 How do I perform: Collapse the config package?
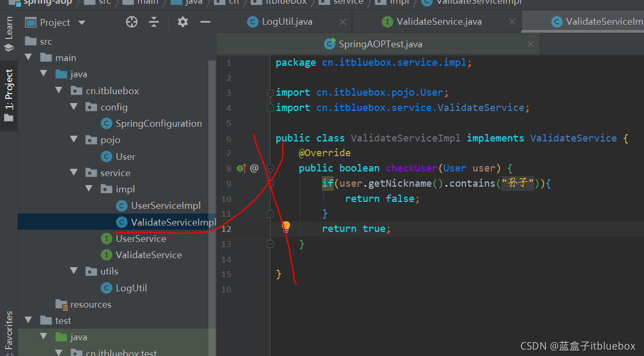point(74,107)
